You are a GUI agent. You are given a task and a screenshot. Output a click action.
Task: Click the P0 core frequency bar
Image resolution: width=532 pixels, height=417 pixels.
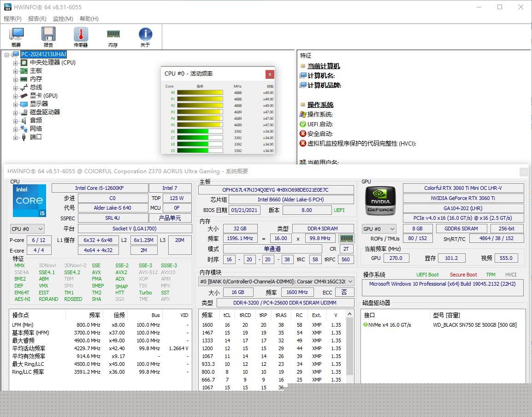coord(200,93)
